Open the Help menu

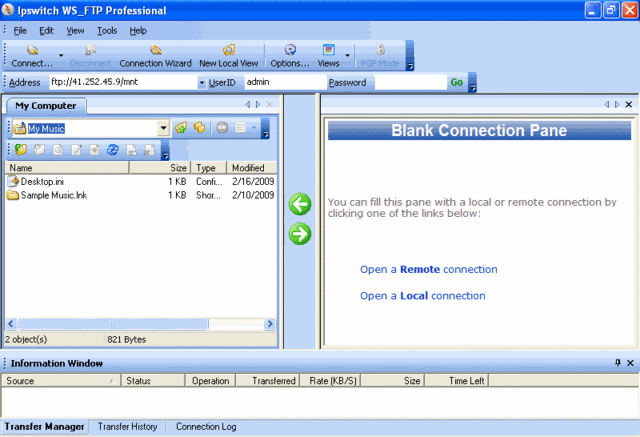pos(138,31)
